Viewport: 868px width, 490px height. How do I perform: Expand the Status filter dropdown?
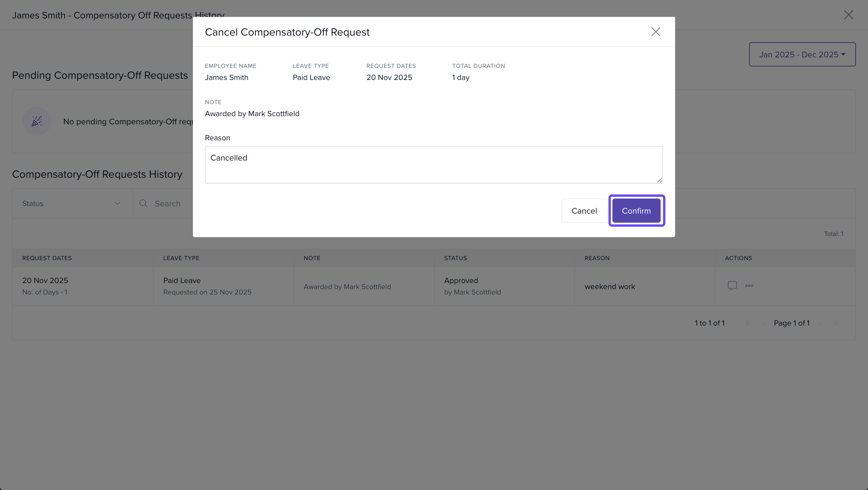[72, 204]
